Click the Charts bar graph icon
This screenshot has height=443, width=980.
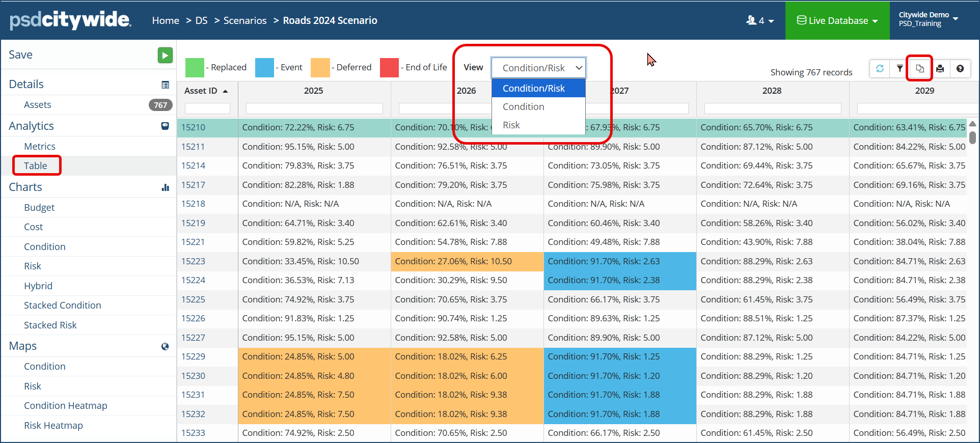point(165,187)
